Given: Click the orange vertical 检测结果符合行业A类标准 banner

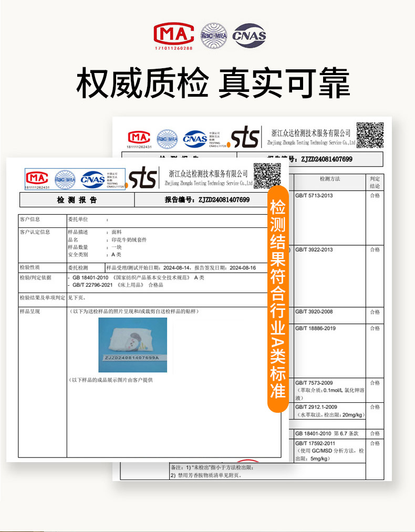Looking at the screenshot, I should pos(277,299).
